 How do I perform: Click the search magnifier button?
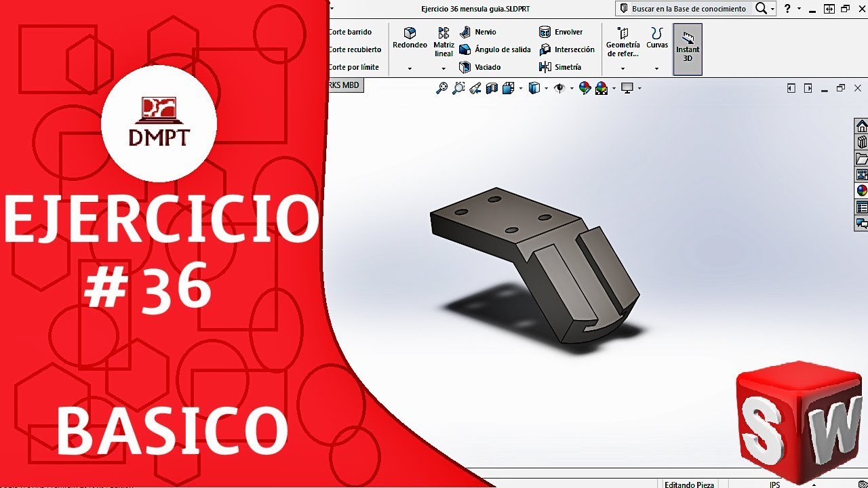click(x=762, y=9)
